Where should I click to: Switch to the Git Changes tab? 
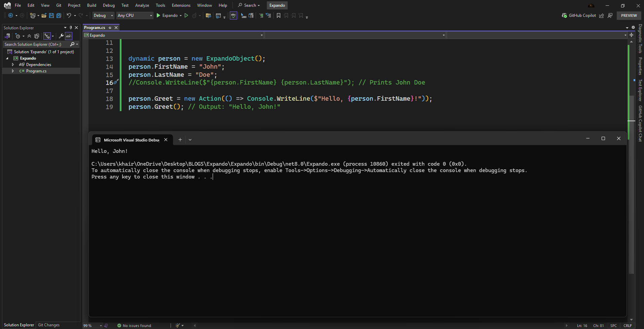(48, 325)
